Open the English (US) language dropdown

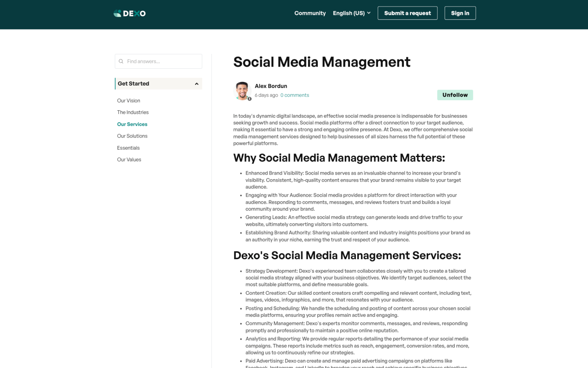[x=351, y=13]
